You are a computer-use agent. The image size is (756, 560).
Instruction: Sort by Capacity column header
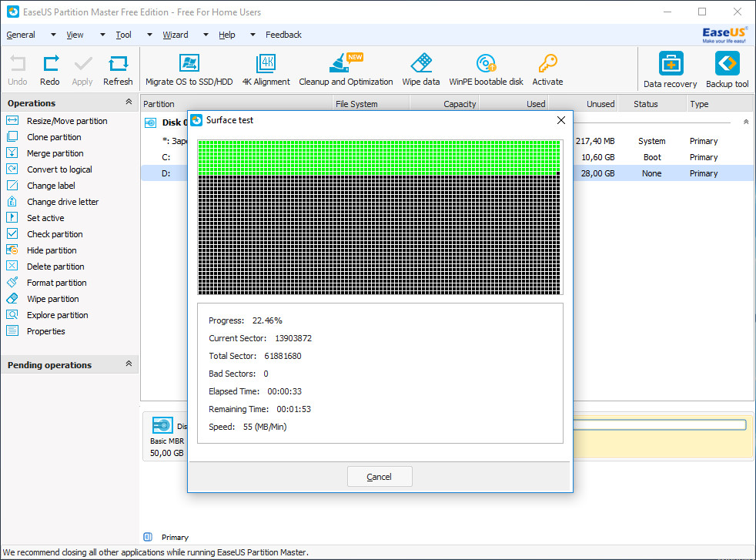(x=444, y=104)
